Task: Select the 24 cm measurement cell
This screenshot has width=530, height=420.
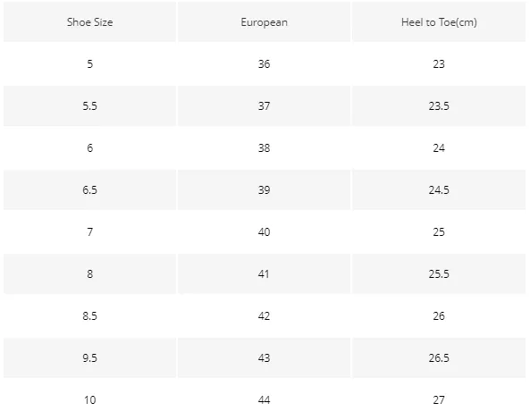Action: (439, 147)
